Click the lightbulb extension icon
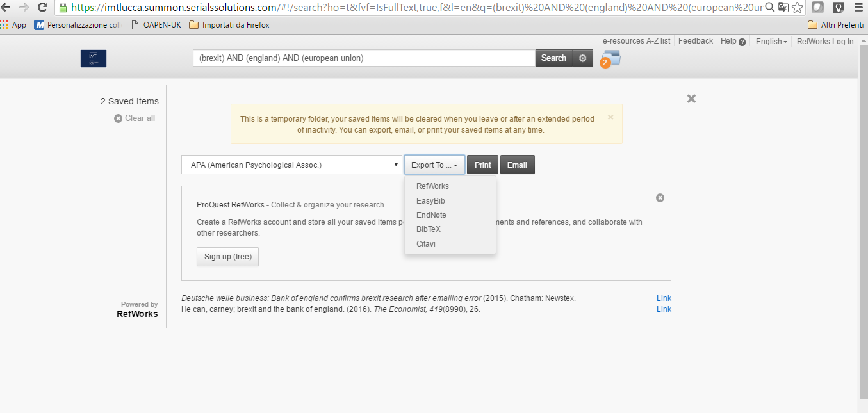The width and height of the screenshot is (868, 413). (x=838, y=8)
